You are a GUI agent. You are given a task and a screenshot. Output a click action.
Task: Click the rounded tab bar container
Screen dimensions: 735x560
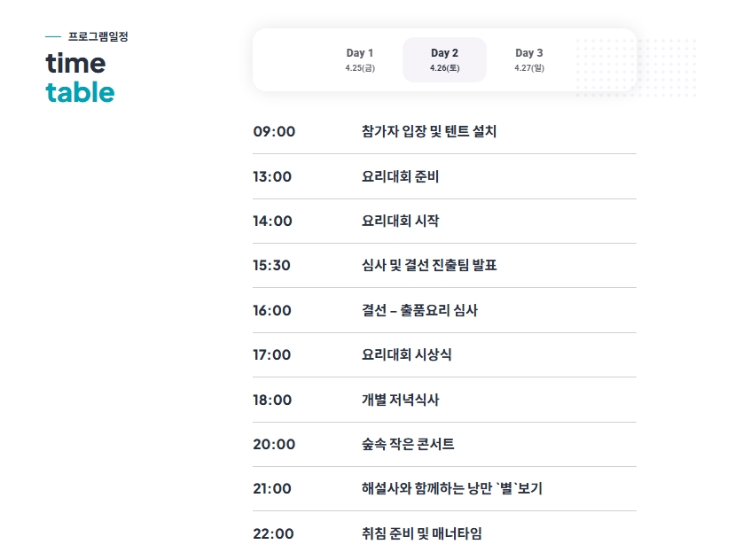pos(443,60)
